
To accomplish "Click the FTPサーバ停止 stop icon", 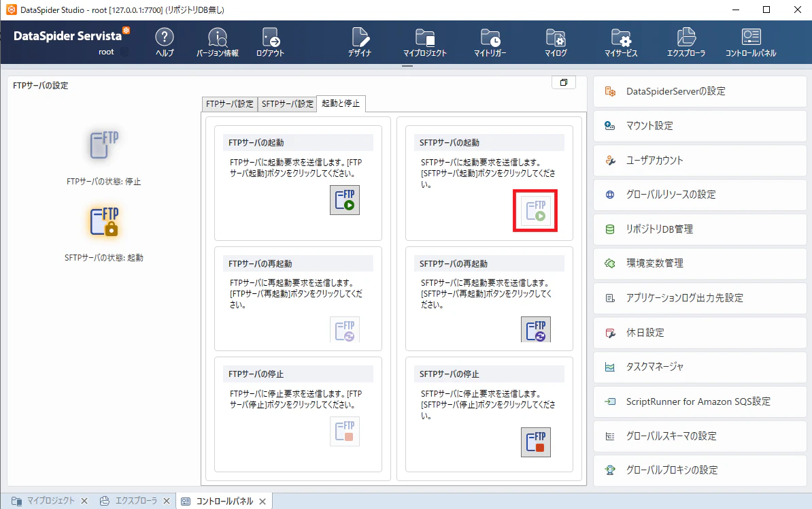I will [x=345, y=431].
